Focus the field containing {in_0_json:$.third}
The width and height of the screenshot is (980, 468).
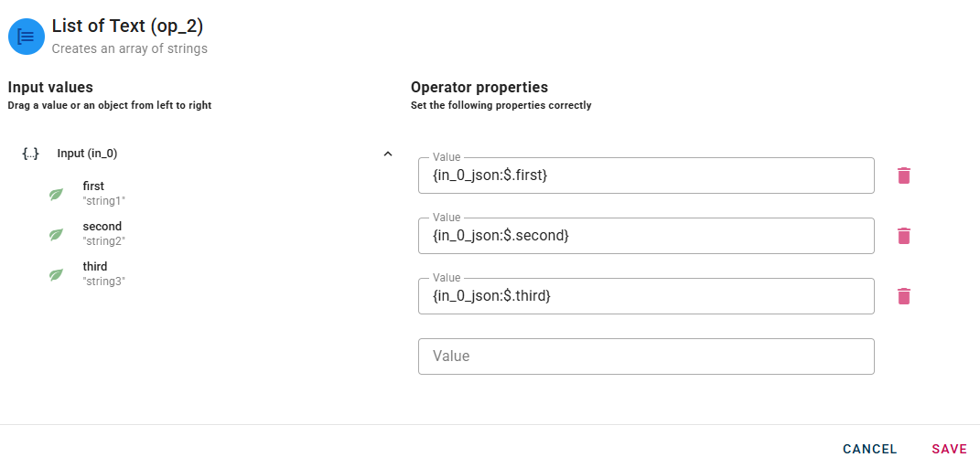click(645, 296)
